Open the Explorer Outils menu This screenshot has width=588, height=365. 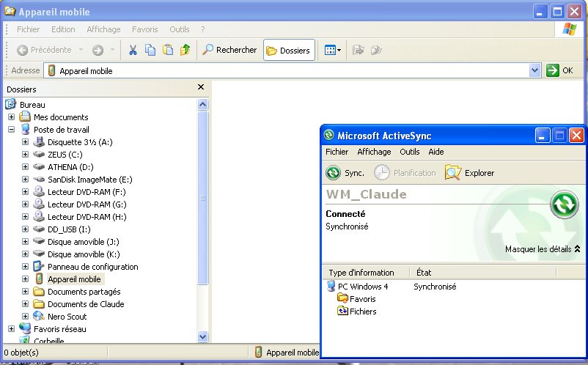click(x=179, y=29)
